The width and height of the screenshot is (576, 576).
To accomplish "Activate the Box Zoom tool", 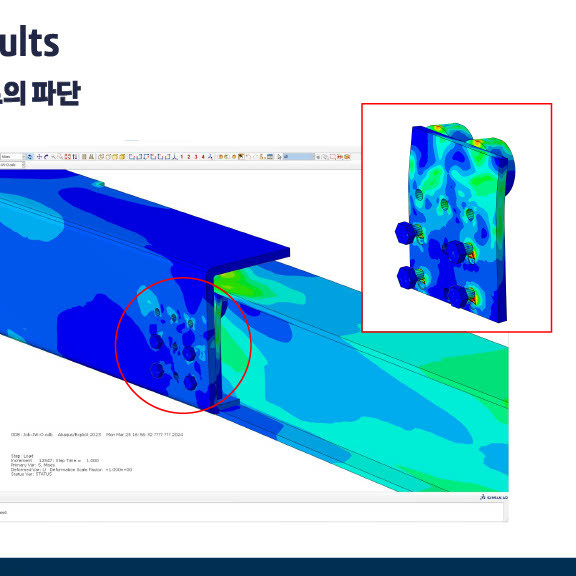I will [x=61, y=157].
